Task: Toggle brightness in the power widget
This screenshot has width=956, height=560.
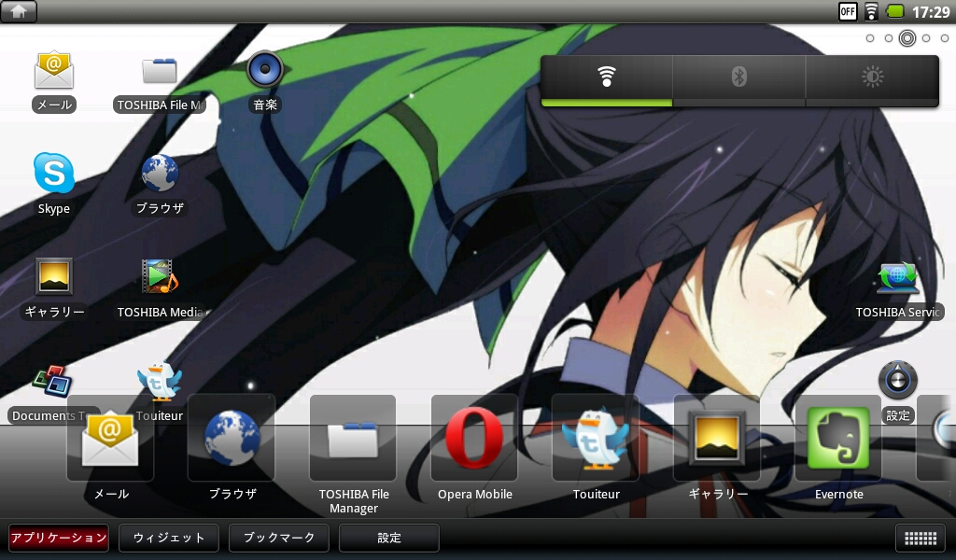Action: (x=873, y=80)
